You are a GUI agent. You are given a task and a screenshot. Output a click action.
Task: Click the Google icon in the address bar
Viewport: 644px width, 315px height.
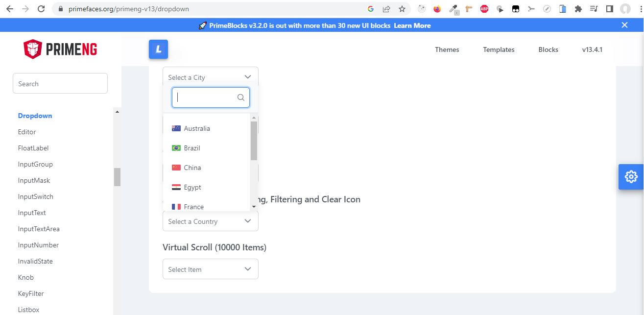point(371,8)
